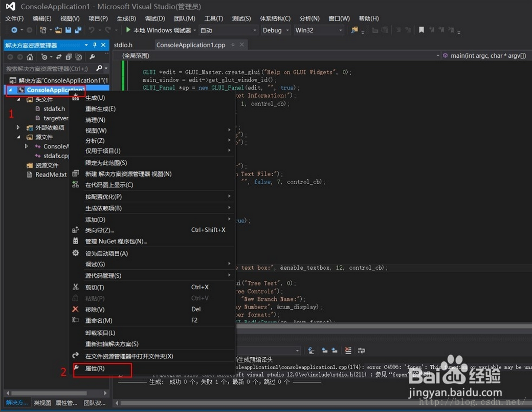This screenshot has width=532, height=412.
Task: Click the Go to Previous Message output icon
Action: (325, 351)
